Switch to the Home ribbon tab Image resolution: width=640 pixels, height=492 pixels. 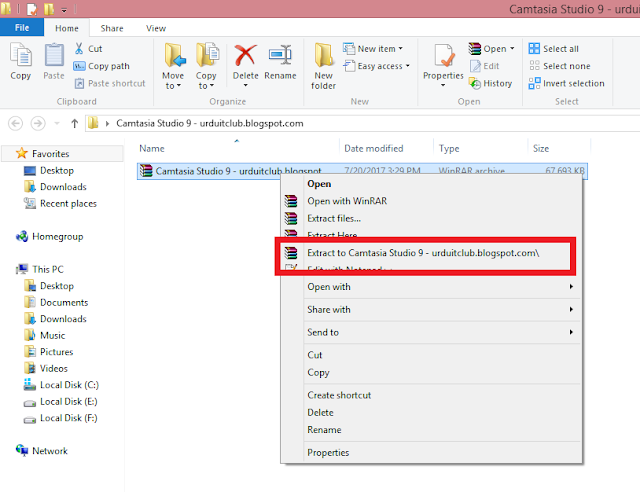67,28
